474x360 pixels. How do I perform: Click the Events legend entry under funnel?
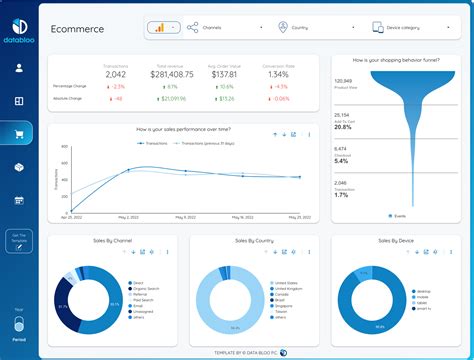coord(397,216)
